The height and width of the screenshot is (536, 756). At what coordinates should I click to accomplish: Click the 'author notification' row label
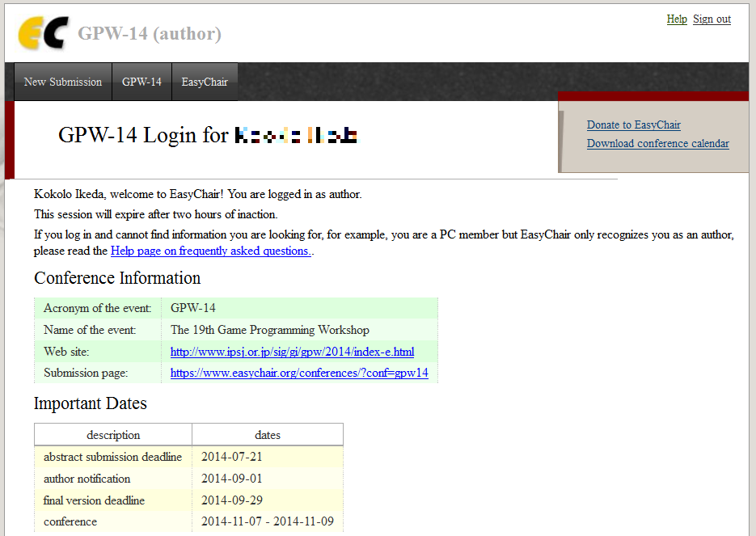tap(87, 479)
